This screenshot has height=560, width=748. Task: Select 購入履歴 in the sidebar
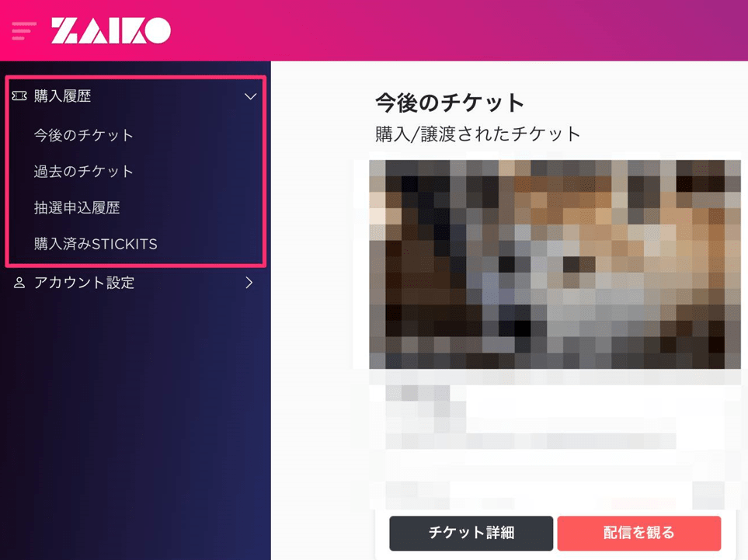62,96
